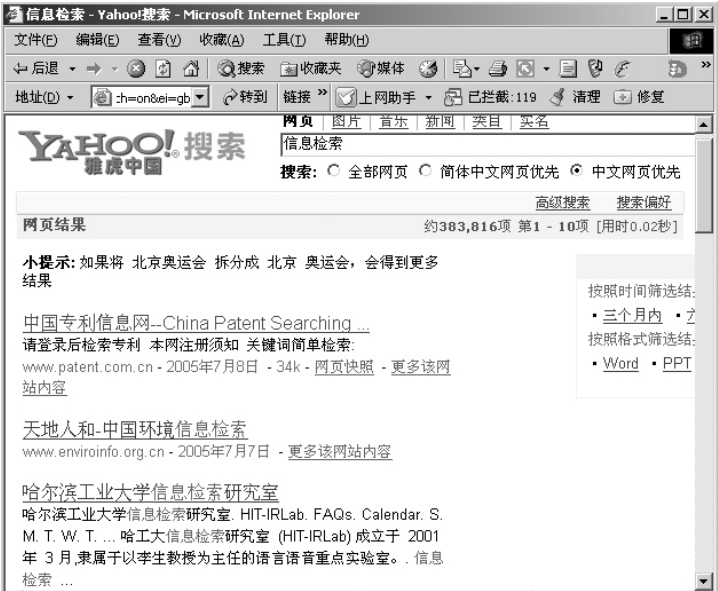Click the 信息检索 search input field

[x=487, y=145]
